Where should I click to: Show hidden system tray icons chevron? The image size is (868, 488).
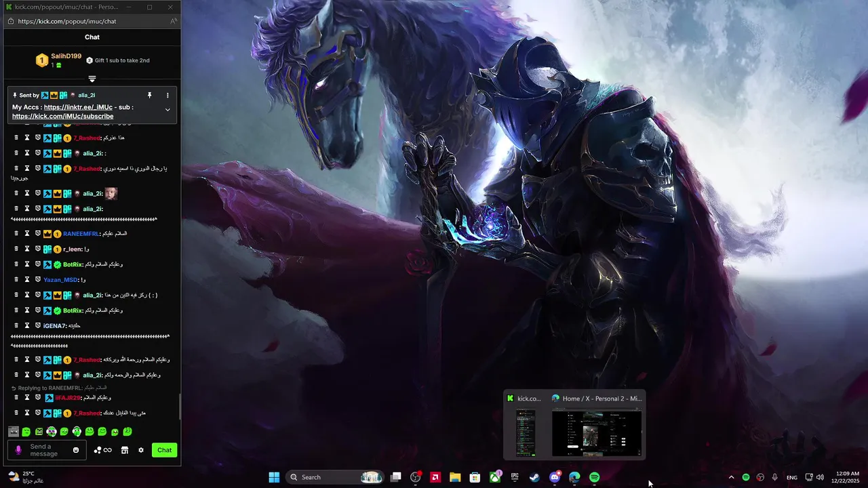[x=731, y=477]
